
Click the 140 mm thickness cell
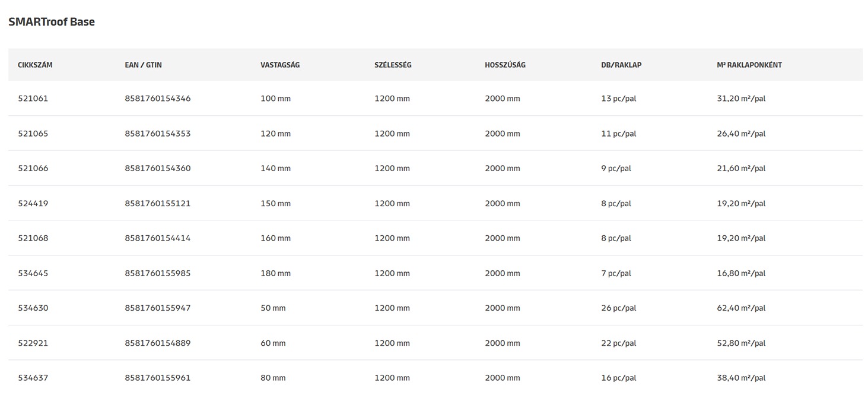click(275, 169)
